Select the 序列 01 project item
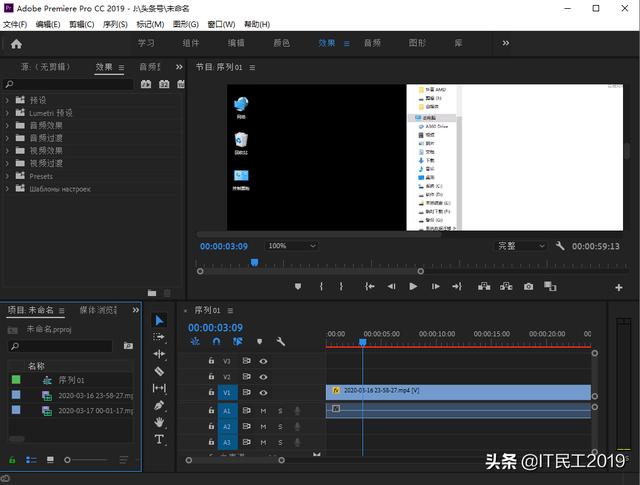640x485 pixels. 71,380
